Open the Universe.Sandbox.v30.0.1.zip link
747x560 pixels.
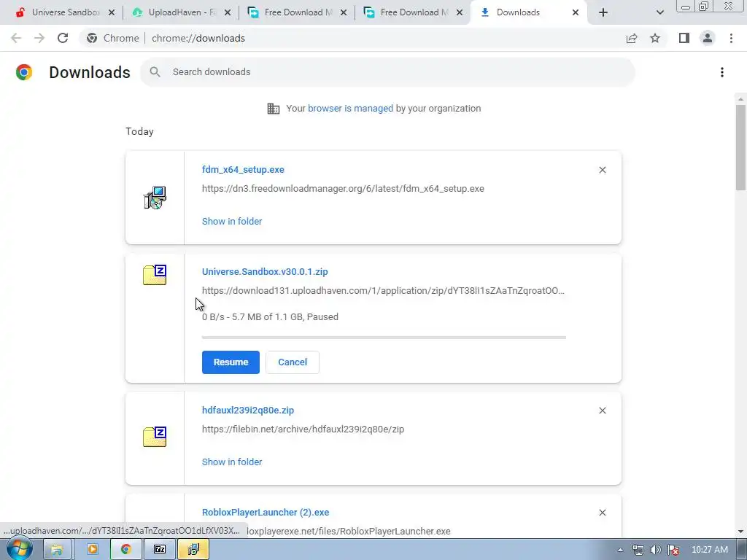pyautogui.click(x=265, y=272)
